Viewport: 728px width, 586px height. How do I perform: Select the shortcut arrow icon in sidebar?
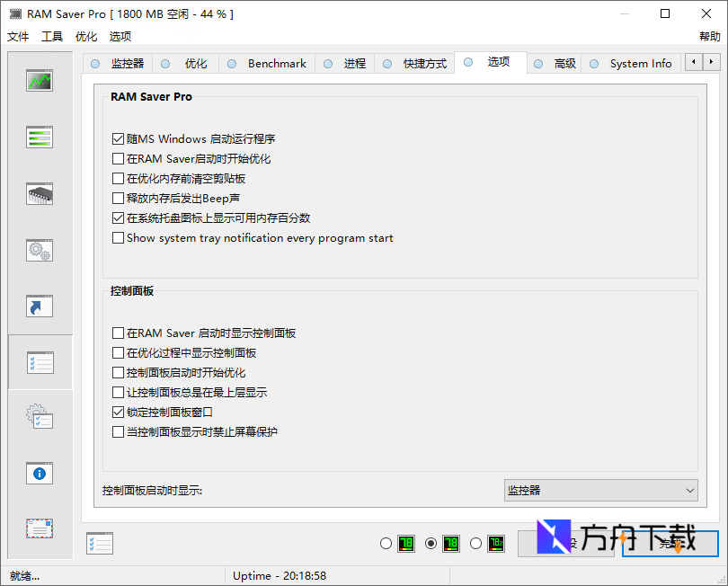39,306
